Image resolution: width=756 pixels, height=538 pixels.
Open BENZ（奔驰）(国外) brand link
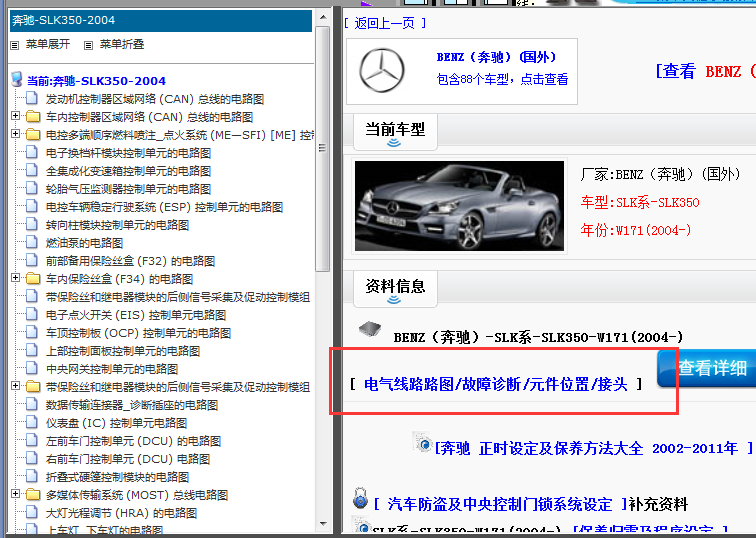(497, 57)
